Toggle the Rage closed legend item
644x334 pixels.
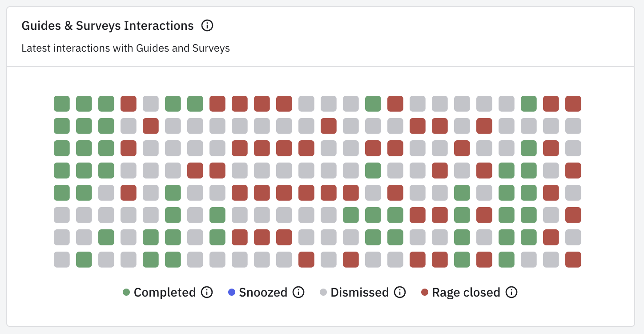tap(466, 293)
